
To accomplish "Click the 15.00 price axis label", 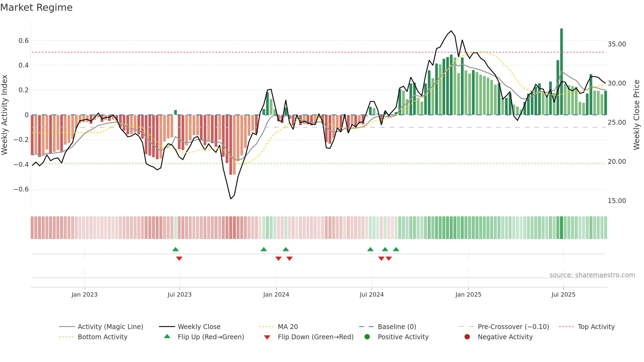I will (617, 201).
